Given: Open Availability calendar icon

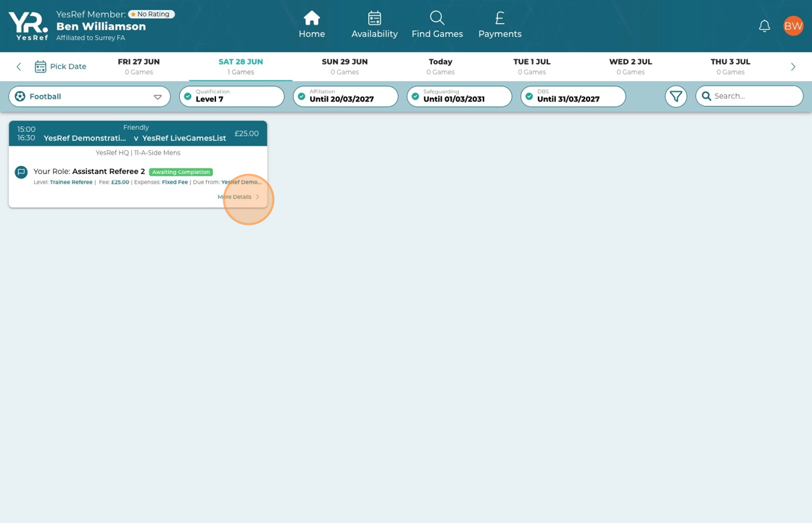Looking at the screenshot, I should point(374,18).
